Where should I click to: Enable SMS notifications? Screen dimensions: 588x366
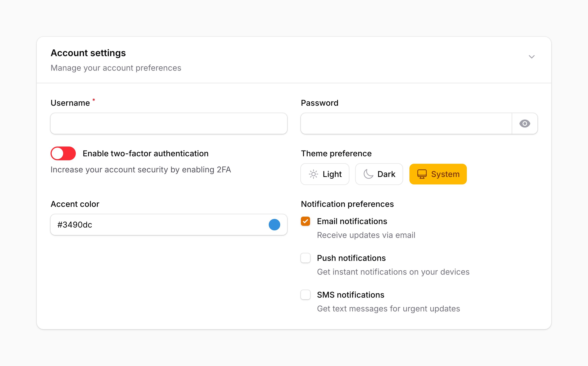point(305,295)
